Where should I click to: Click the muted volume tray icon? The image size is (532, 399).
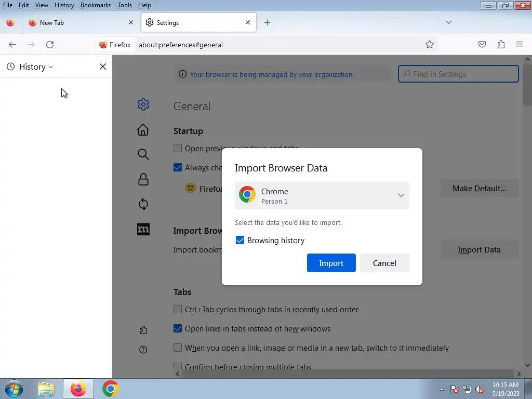click(480, 390)
